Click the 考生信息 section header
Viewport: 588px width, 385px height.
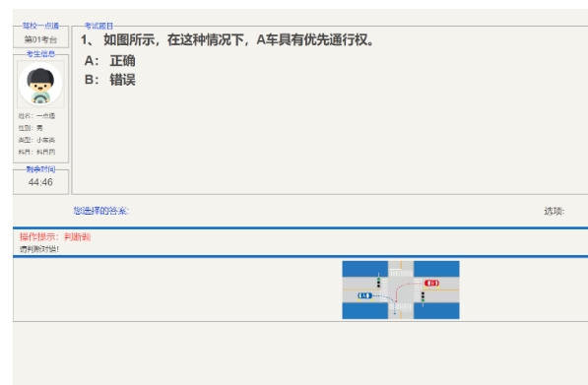41,54
